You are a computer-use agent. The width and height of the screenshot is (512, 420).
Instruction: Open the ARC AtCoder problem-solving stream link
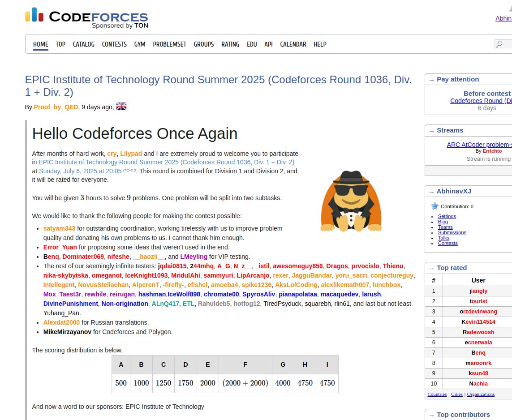[479, 145]
